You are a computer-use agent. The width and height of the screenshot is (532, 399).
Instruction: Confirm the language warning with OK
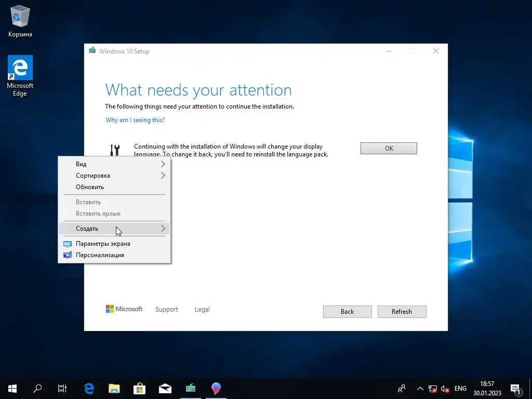pyautogui.click(x=389, y=148)
